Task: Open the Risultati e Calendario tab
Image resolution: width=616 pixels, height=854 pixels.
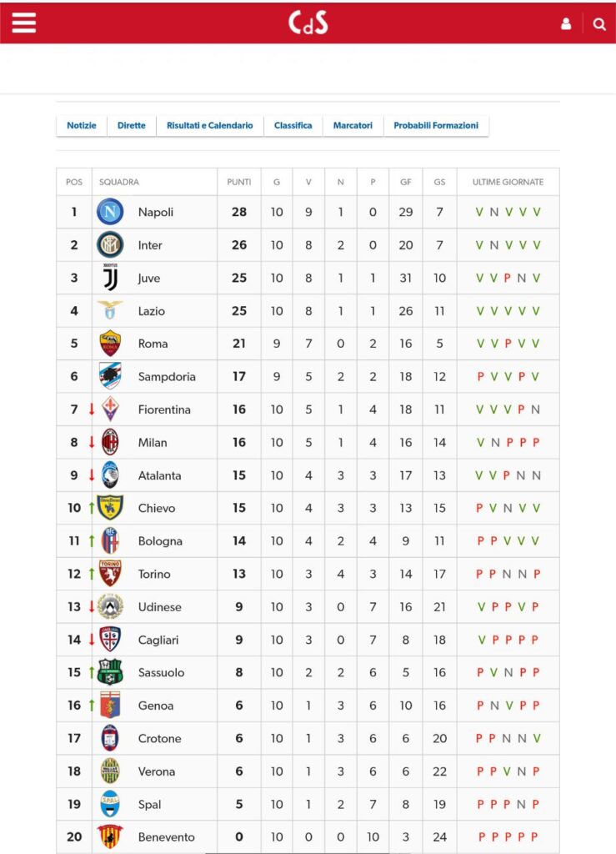Action: pyautogui.click(x=209, y=125)
